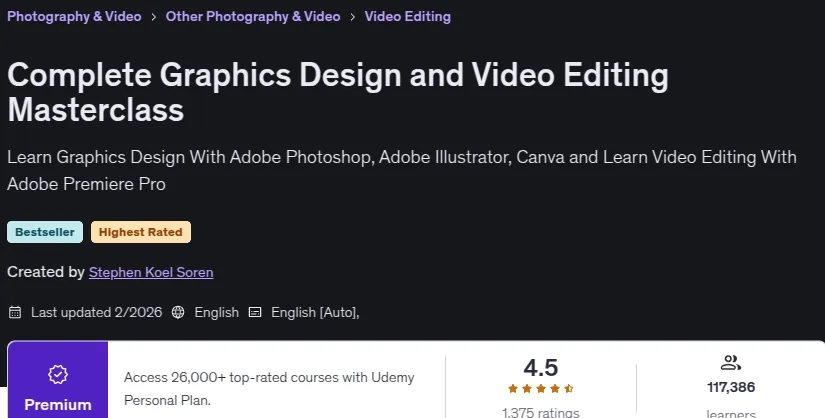Click the chevron before Video Editing
Screen dimensions: 825x418
tap(353, 17)
